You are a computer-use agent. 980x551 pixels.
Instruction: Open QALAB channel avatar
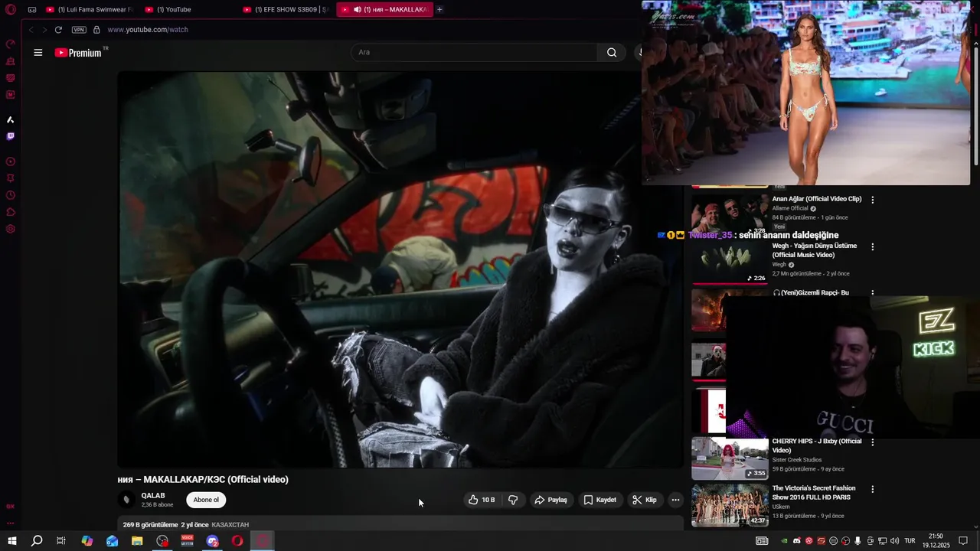(126, 500)
